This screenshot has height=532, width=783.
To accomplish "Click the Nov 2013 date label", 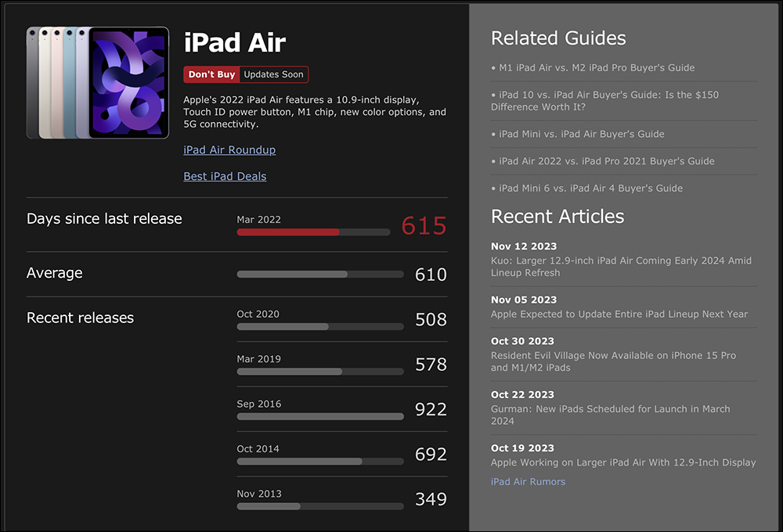I will tap(259, 494).
